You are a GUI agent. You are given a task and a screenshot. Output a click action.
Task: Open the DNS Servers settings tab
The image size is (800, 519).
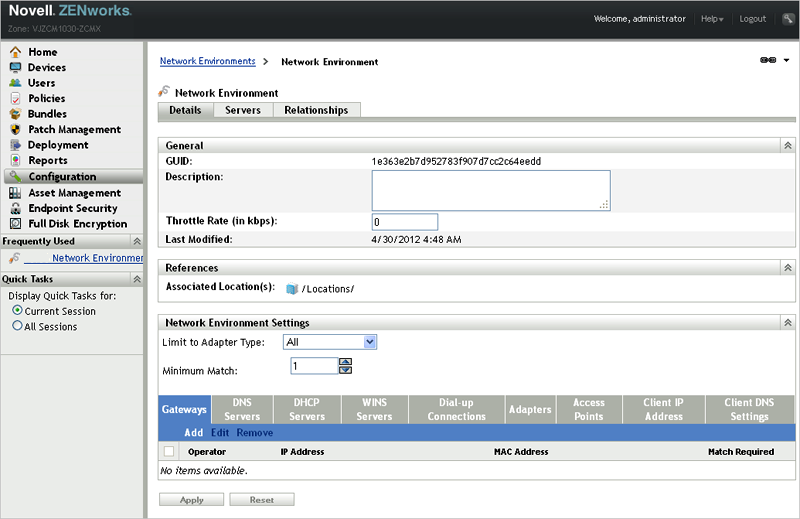click(242, 409)
